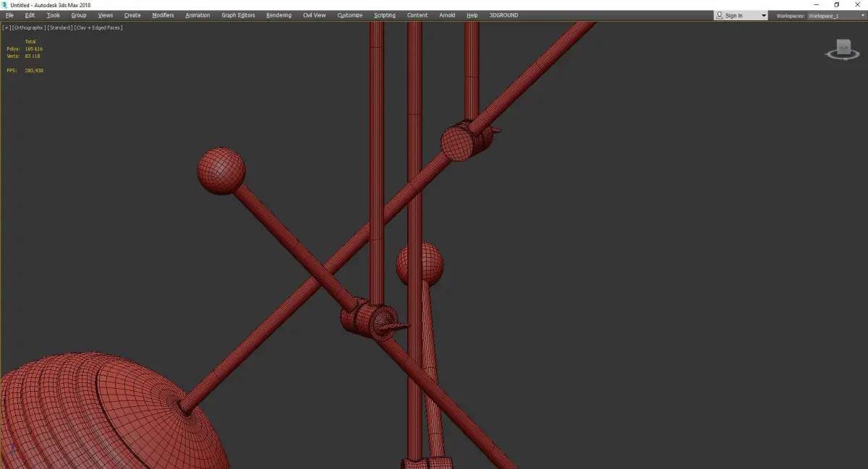Open the Scripting menu

(x=385, y=15)
